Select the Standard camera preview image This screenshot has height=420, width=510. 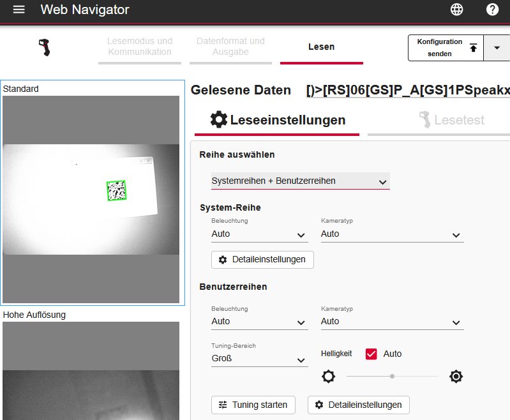tap(91, 200)
